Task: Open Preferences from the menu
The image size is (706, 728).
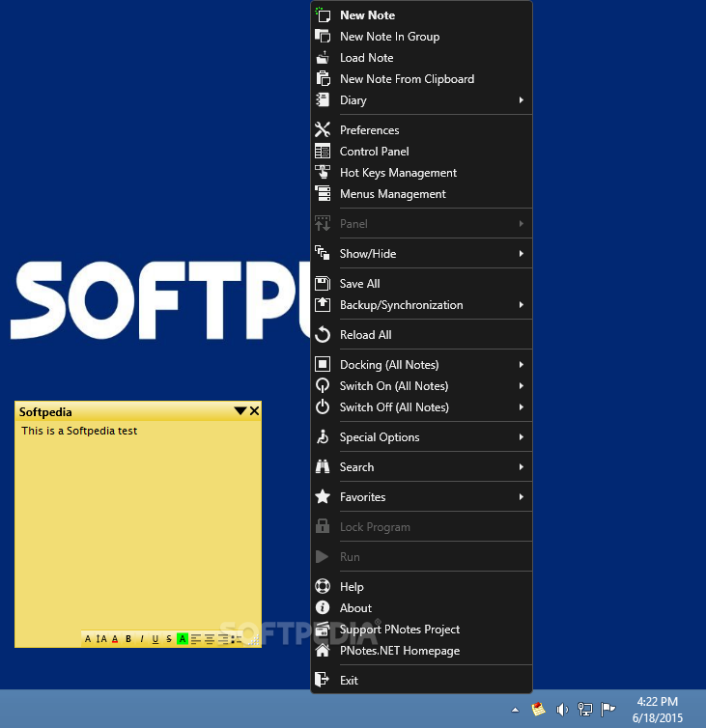Action: pyautogui.click(x=421, y=130)
